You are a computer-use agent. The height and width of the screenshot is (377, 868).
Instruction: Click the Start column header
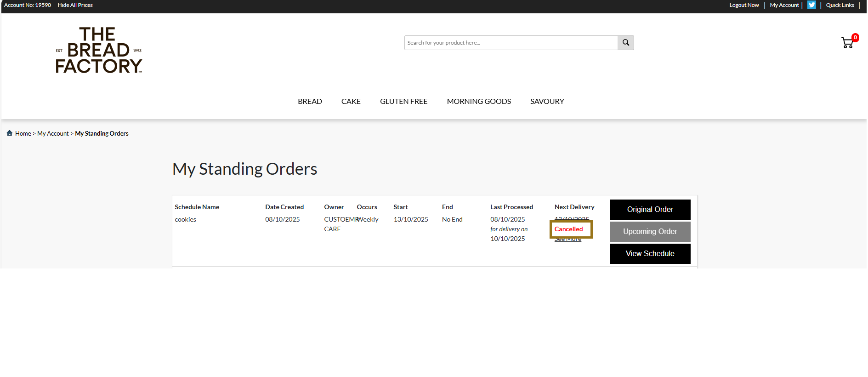pos(400,207)
